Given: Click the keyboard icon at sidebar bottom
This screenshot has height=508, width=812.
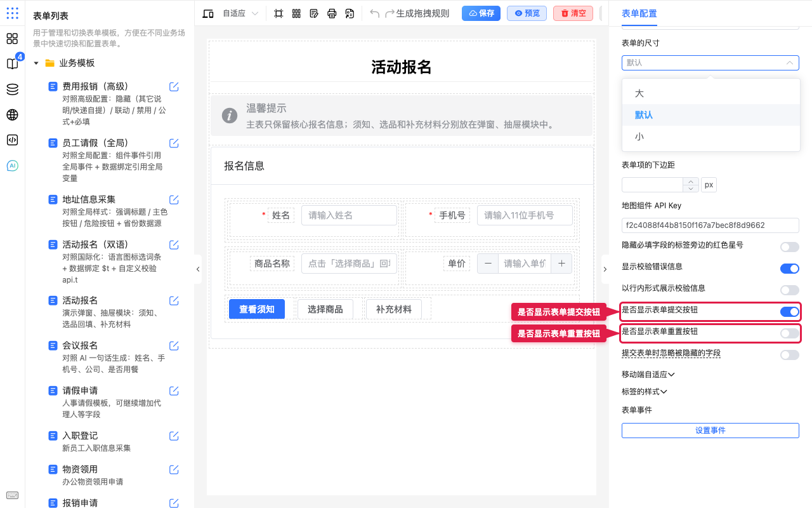Looking at the screenshot, I should pyautogui.click(x=12, y=496).
